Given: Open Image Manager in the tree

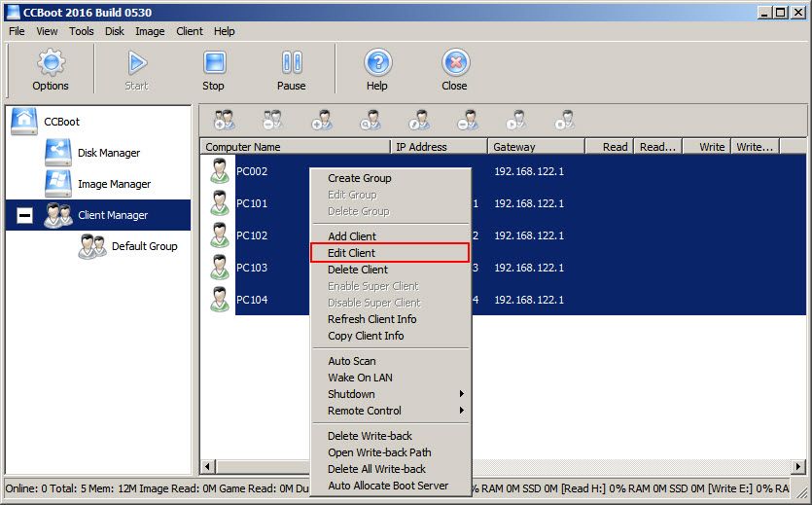Looking at the screenshot, I should tap(114, 184).
